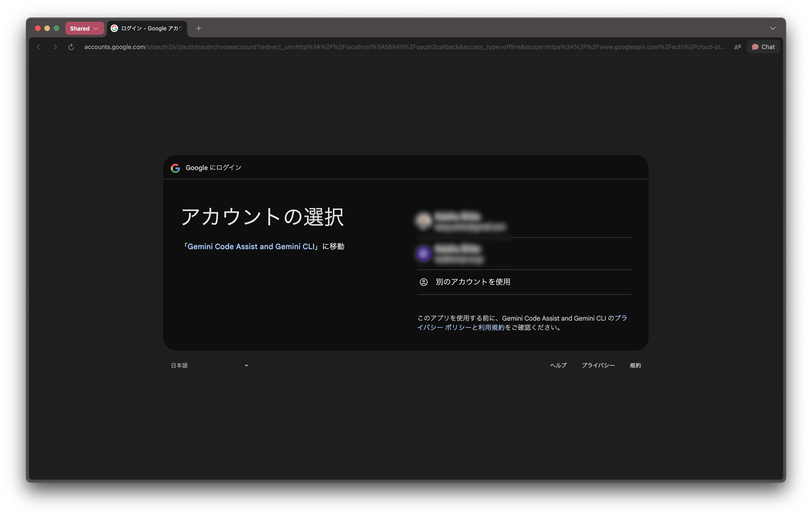Open Gemini Code Assist and Gemini CLI link
Screen dimensions: 812x517
[x=251, y=247]
